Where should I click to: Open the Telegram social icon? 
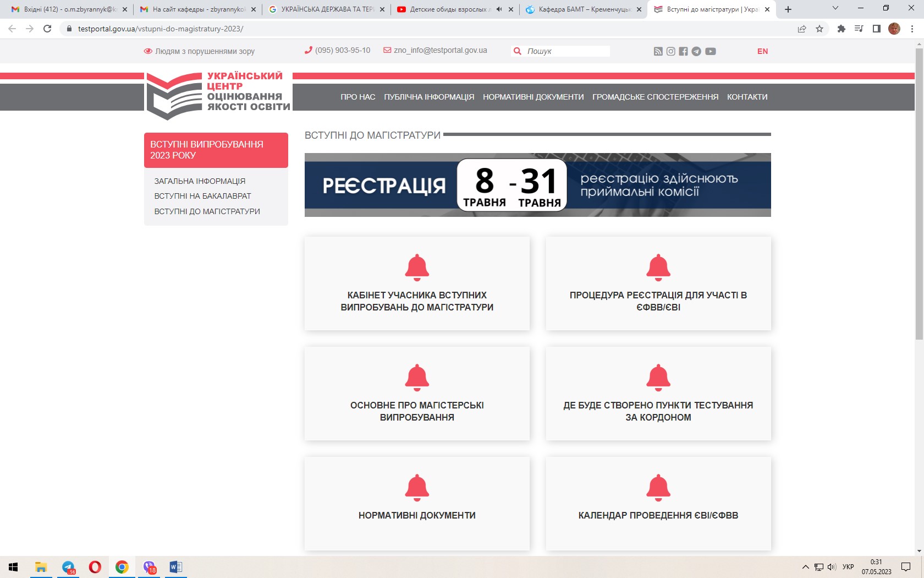[x=696, y=51]
